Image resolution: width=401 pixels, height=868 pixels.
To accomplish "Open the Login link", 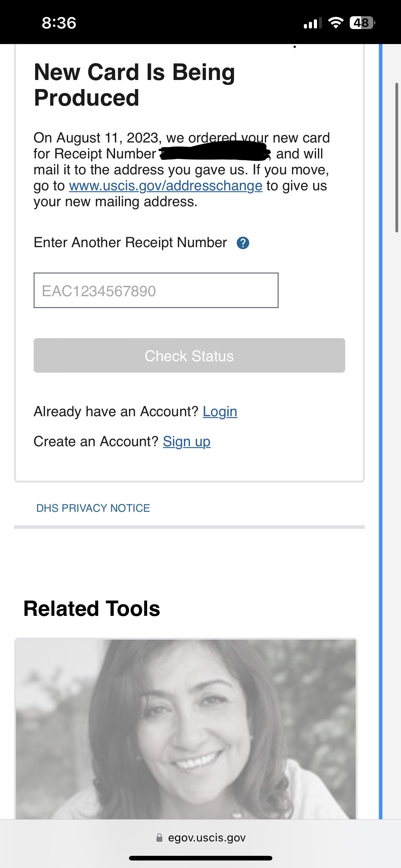I will (220, 412).
